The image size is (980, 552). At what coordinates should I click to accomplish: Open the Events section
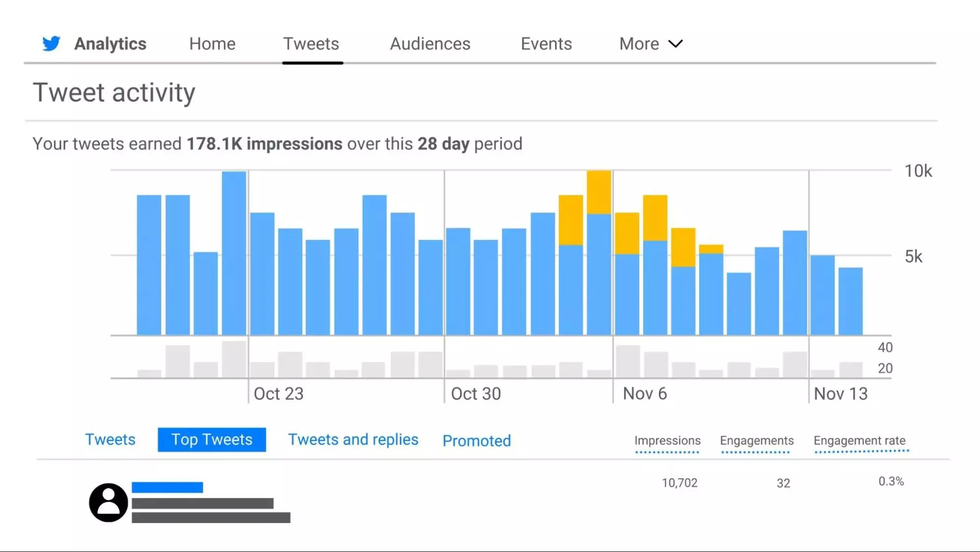pos(546,44)
